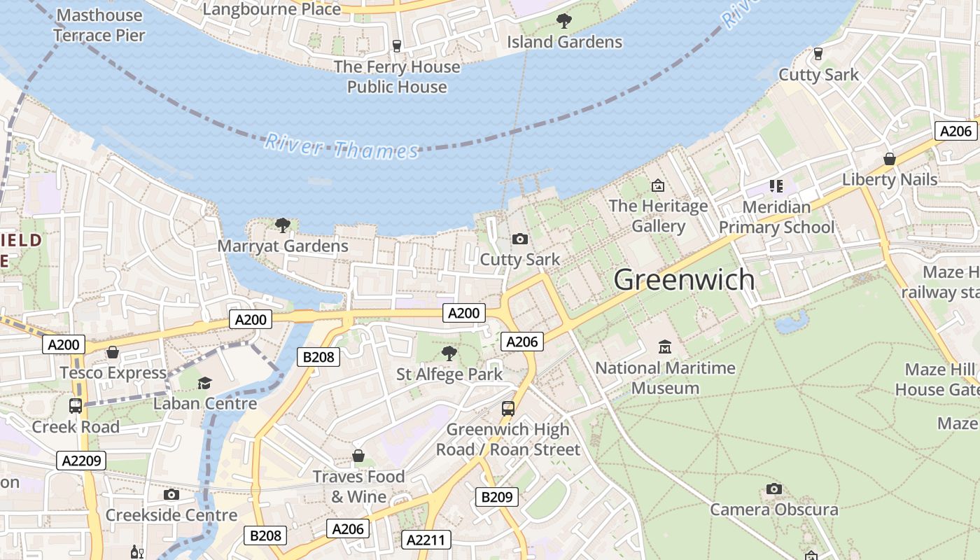Select the Meridian Primary School icon
980x560 pixels.
[x=776, y=186]
